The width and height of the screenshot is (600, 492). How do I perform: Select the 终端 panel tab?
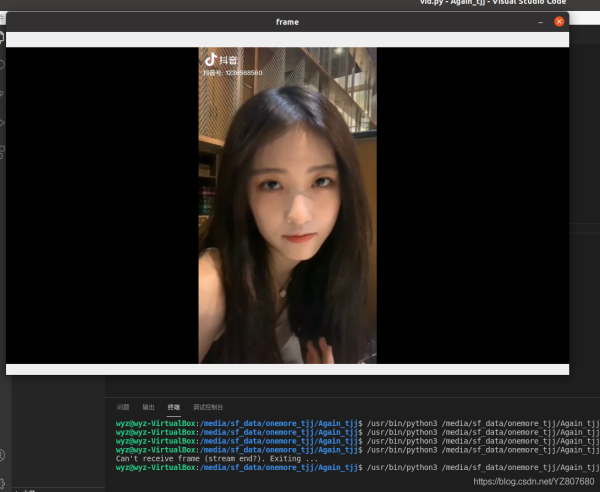coord(174,407)
